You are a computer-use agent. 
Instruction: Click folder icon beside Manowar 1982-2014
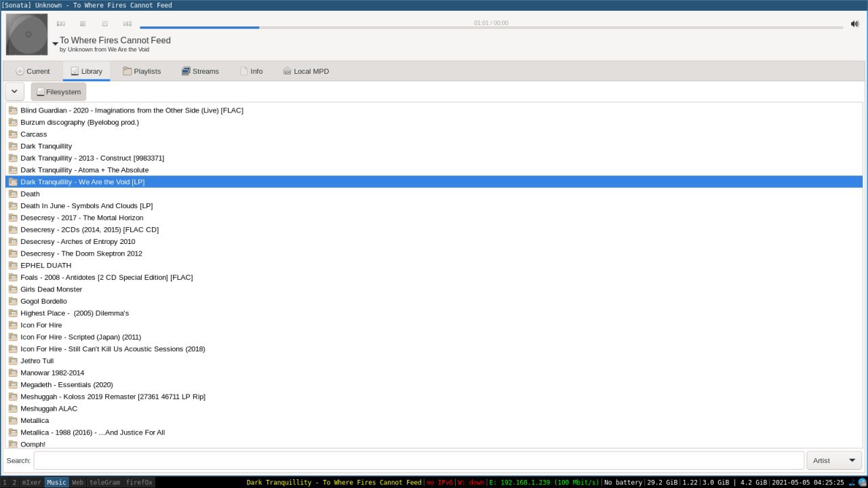pos(13,373)
